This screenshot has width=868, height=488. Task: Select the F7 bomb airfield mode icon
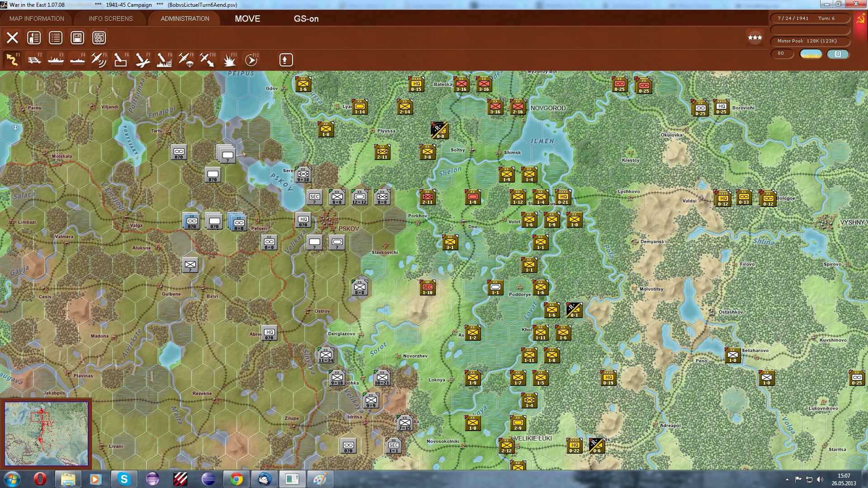pos(142,60)
